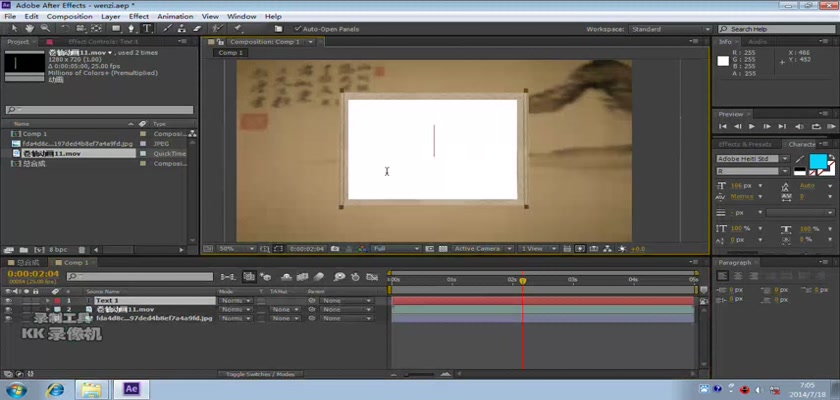The height and width of the screenshot is (400, 840).
Task: Open the Animation menu
Action: click(175, 17)
